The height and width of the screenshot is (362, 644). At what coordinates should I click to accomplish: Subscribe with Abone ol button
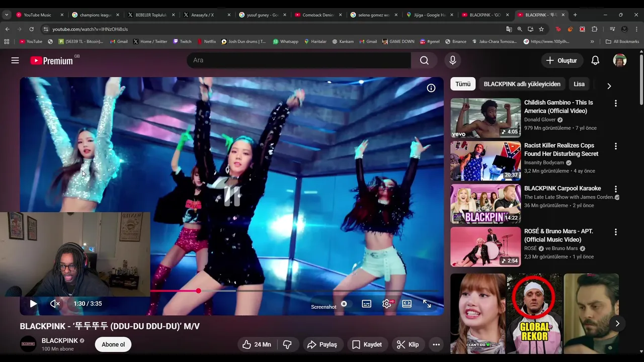(x=113, y=344)
